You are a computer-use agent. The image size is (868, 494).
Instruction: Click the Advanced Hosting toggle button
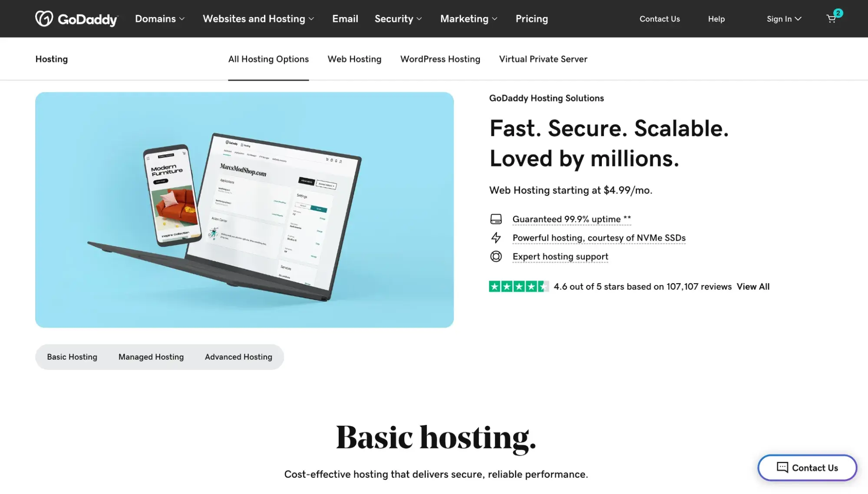(x=238, y=357)
